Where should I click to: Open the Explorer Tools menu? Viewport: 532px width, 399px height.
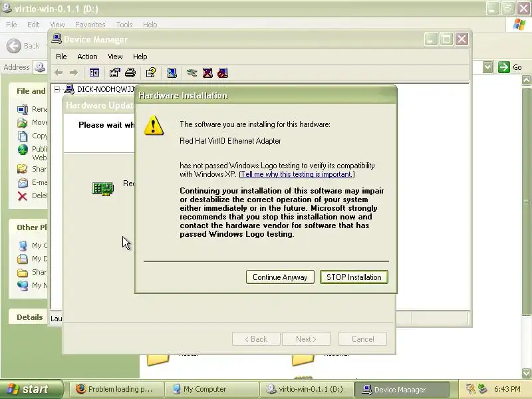pyautogui.click(x=124, y=25)
